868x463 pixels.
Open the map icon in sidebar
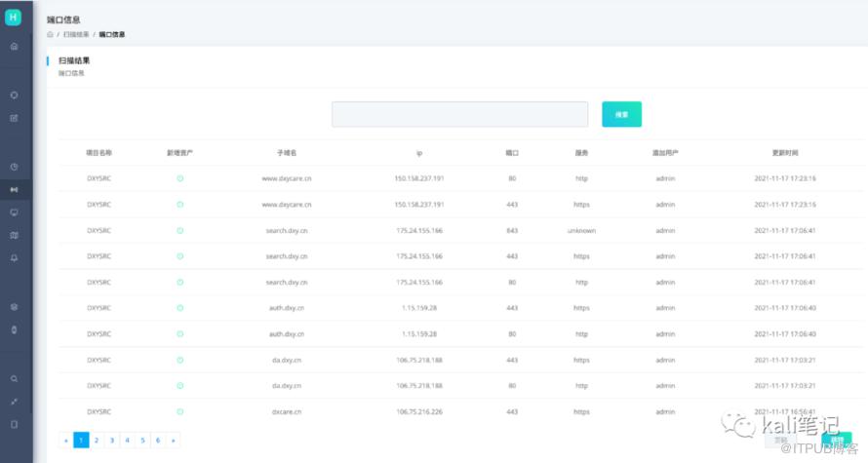[14, 235]
